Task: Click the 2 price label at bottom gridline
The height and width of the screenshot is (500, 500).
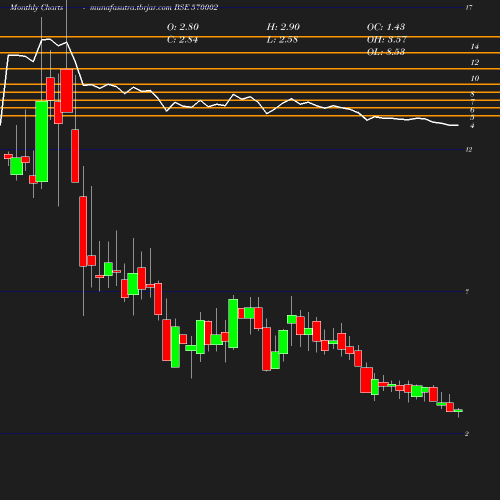Action: click(x=467, y=434)
